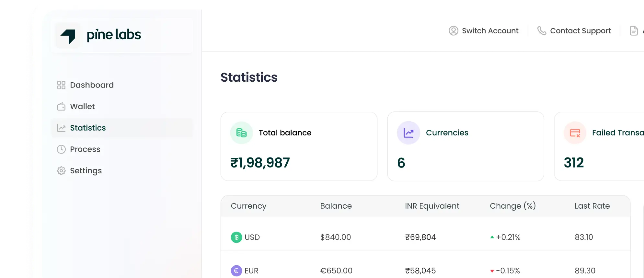
Task: Click the INR Equivalent column header
Action: (x=432, y=206)
